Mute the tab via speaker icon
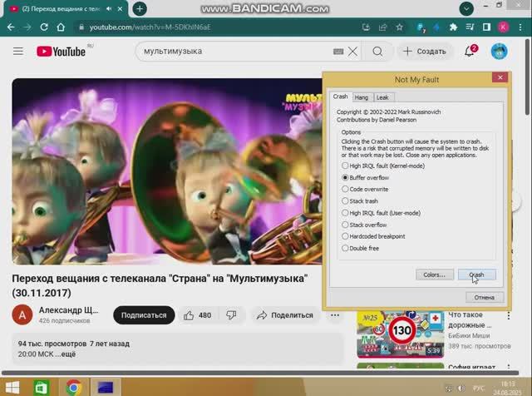Image resolution: width=532 pixels, height=396 pixels. pos(109,9)
